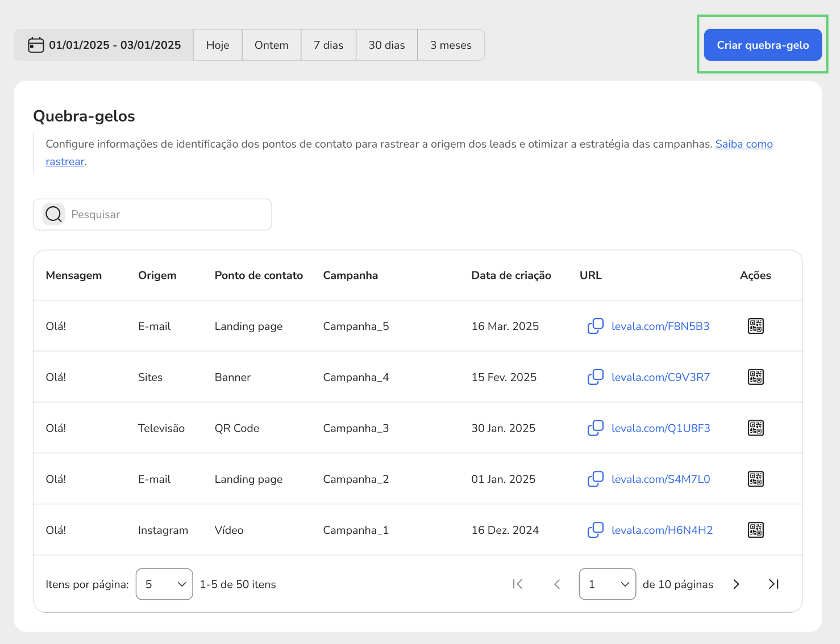Choose the 3 meses filter
This screenshot has width=840, height=644.
[x=451, y=45]
